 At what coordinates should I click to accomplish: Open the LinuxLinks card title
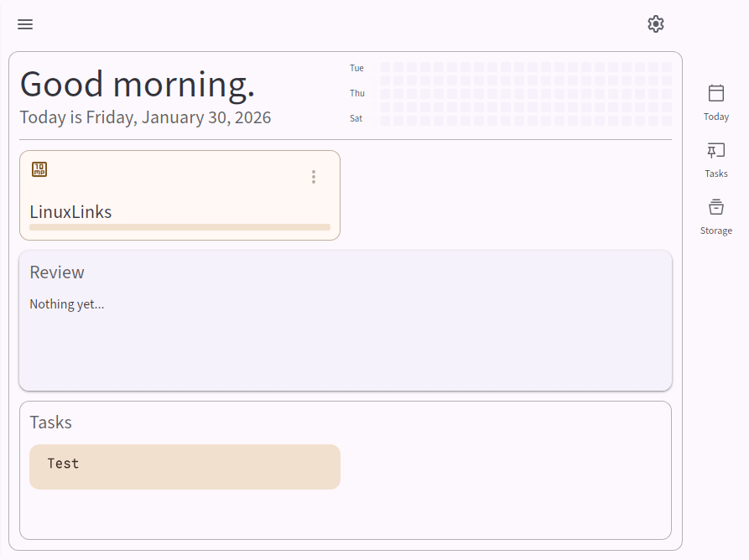70,212
